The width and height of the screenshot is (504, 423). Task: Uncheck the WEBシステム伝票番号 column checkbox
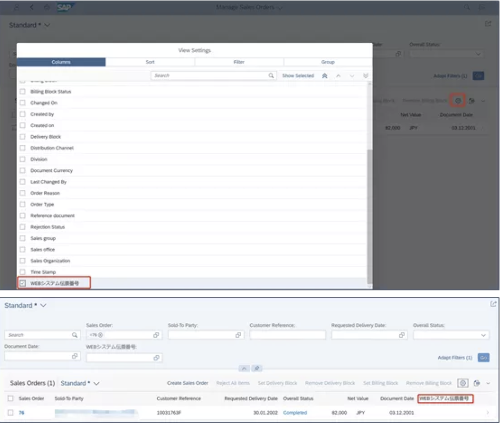coord(23,283)
